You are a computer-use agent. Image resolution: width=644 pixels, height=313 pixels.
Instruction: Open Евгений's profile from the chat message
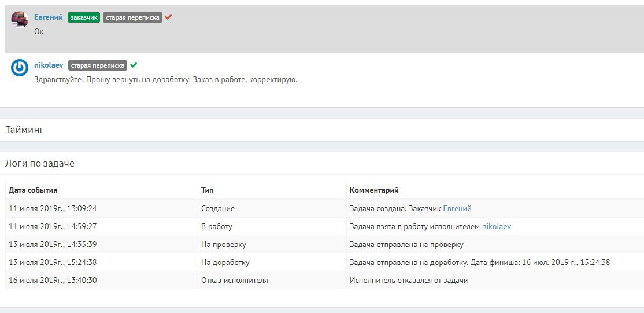(x=49, y=17)
